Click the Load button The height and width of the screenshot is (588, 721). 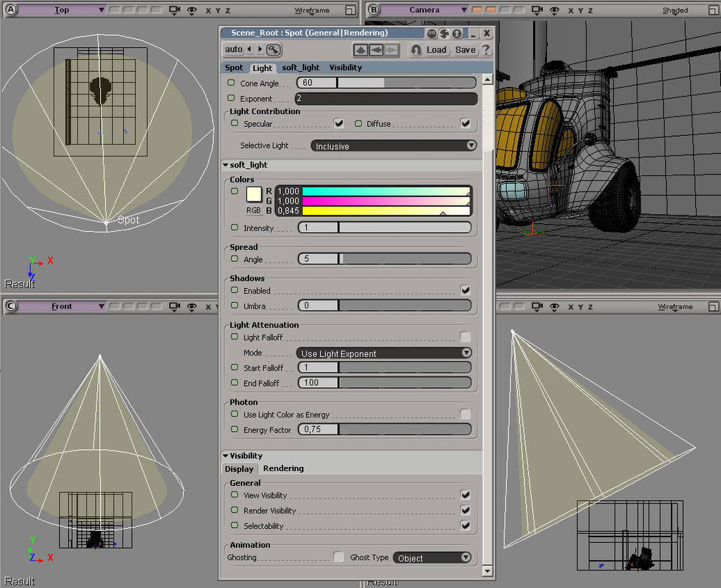pyautogui.click(x=437, y=50)
